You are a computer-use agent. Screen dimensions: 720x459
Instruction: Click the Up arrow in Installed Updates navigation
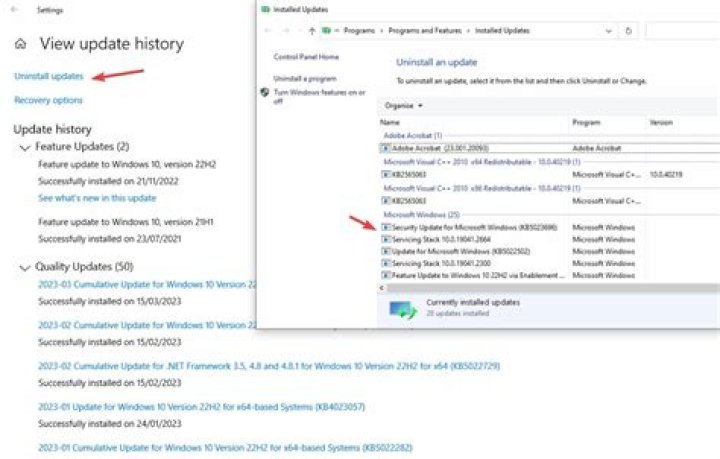[312, 31]
